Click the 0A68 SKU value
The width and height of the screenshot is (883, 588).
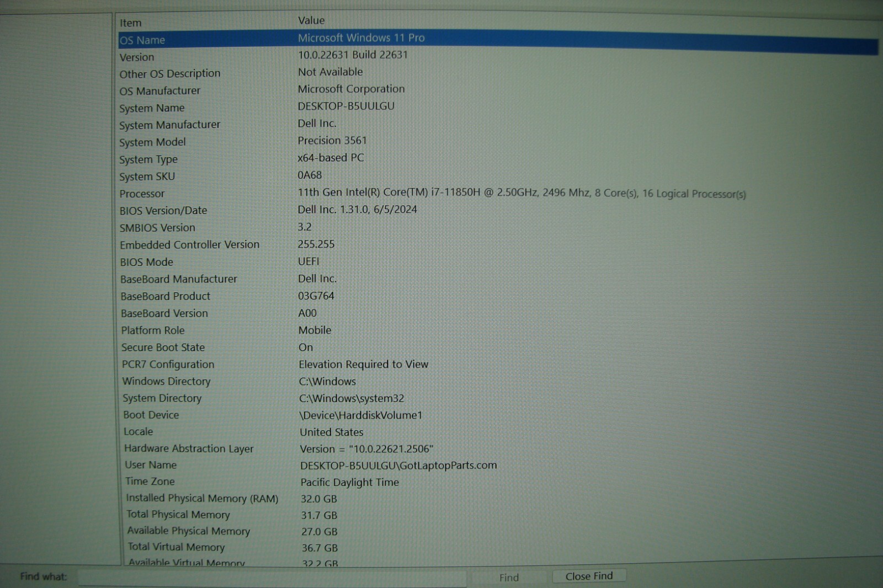tap(310, 175)
